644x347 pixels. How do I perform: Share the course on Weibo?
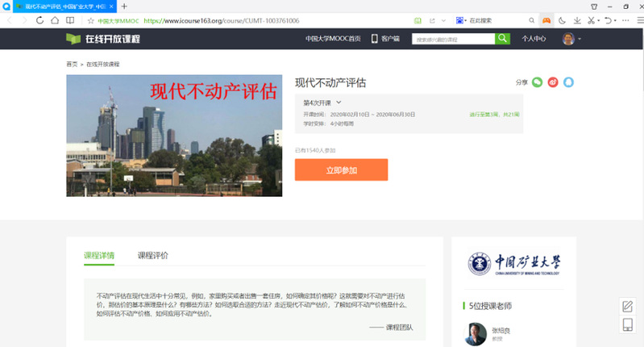pyautogui.click(x=553, y=82)
